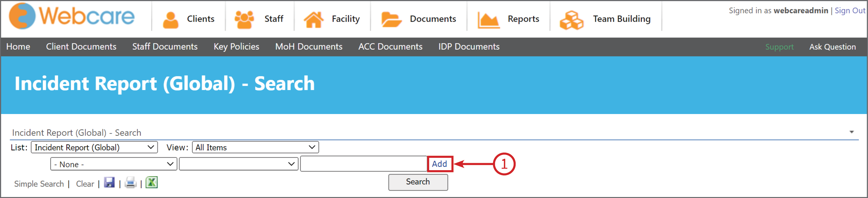Click the printer icon

click(x=130, y=183)
